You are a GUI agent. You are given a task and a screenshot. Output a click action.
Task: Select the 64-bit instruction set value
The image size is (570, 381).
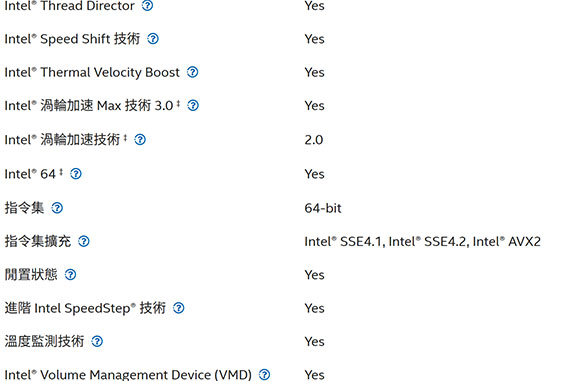tap(323, 208)
